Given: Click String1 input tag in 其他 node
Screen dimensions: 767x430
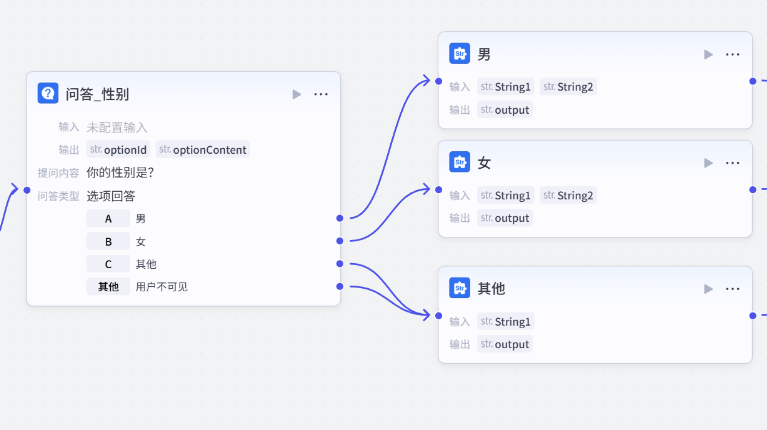Looking at the screenshot, I should pyautogui.click(x=505, y=321).
